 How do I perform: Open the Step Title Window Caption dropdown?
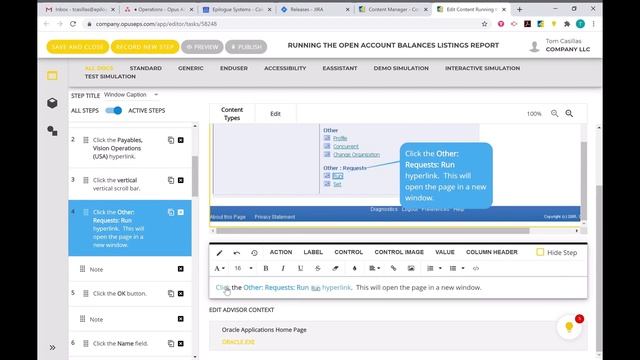point(131,95)
